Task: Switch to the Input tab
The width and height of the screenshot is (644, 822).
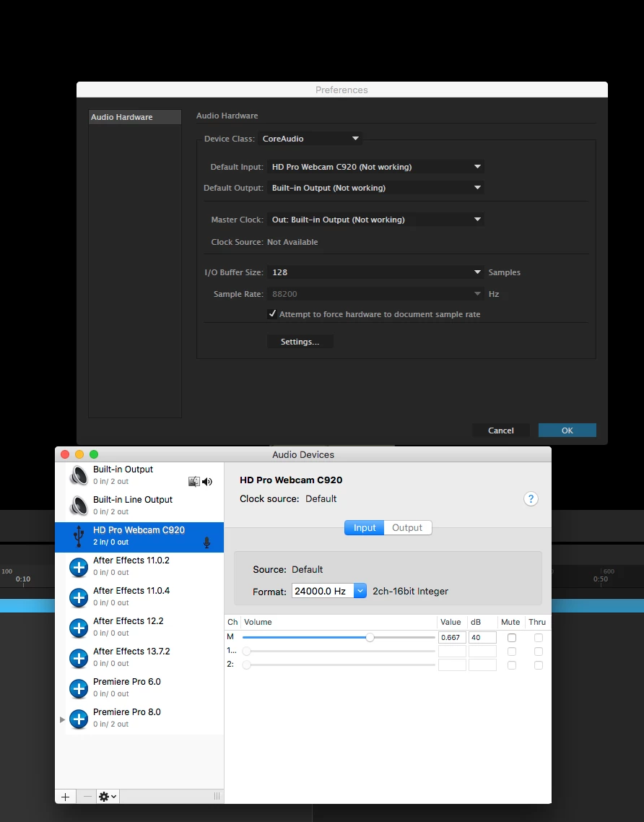Action: pos(364,527)
